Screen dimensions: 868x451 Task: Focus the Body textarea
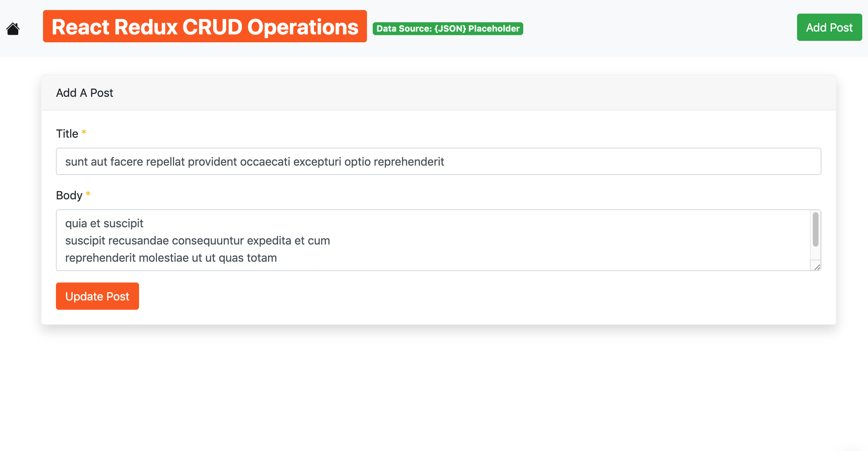(538, 240)
